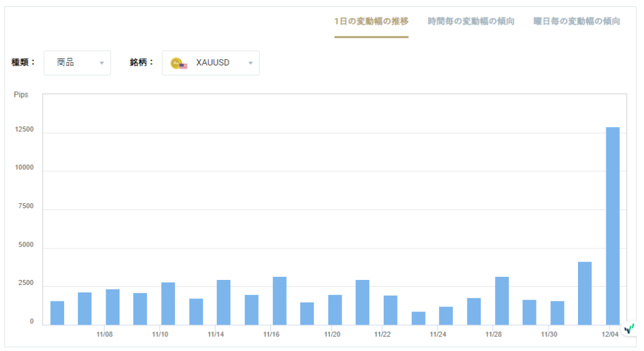Click the x-axis label 11/16

click(x=271, y=334)
